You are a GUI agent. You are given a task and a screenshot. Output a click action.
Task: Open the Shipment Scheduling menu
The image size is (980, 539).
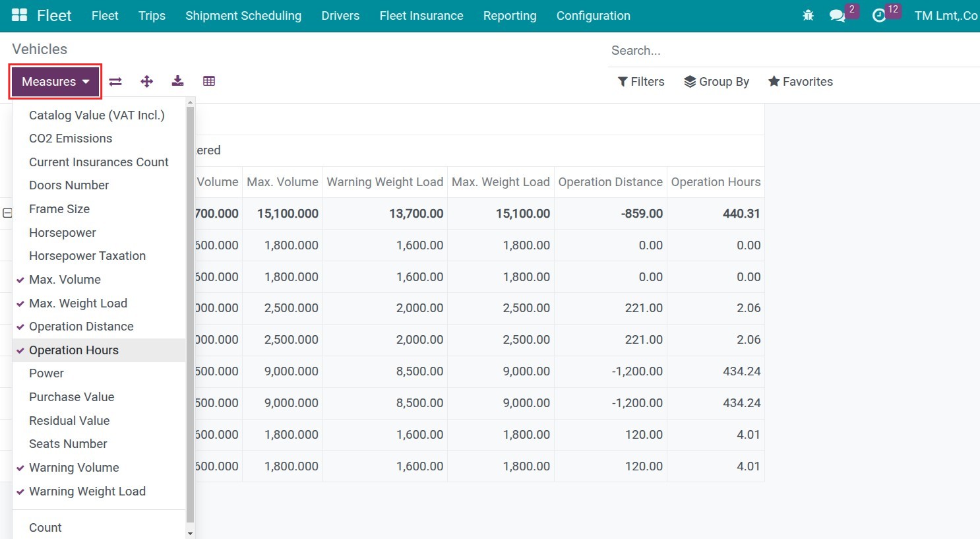point(243,16)
